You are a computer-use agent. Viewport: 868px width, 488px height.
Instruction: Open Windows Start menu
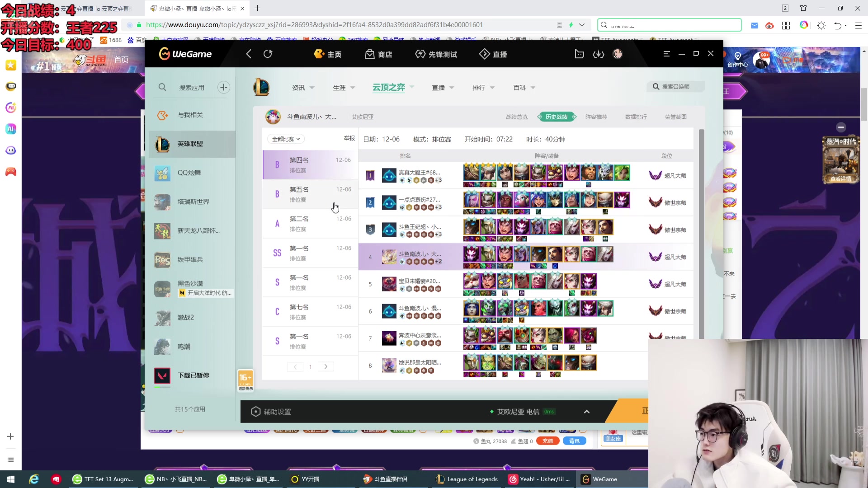point(11,479)
